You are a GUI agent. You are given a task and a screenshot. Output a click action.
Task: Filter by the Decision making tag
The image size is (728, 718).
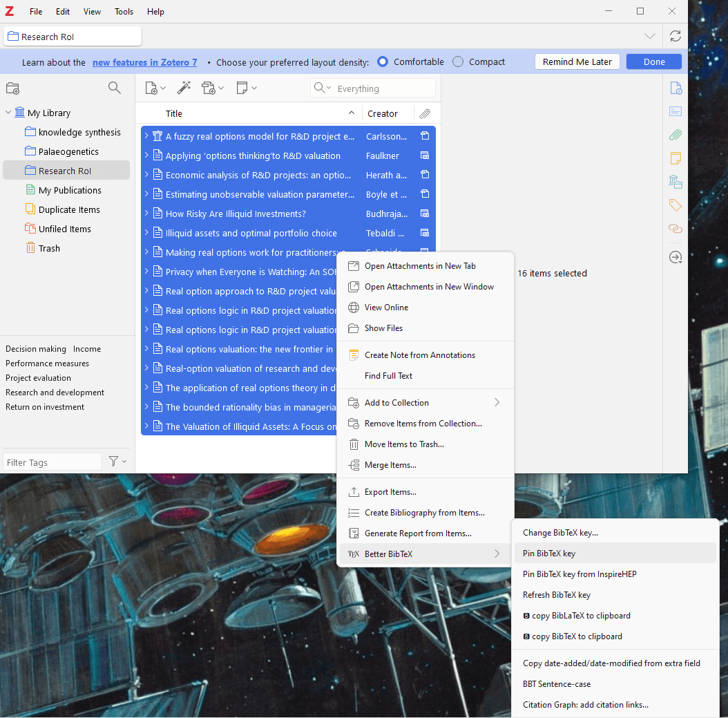36,349
